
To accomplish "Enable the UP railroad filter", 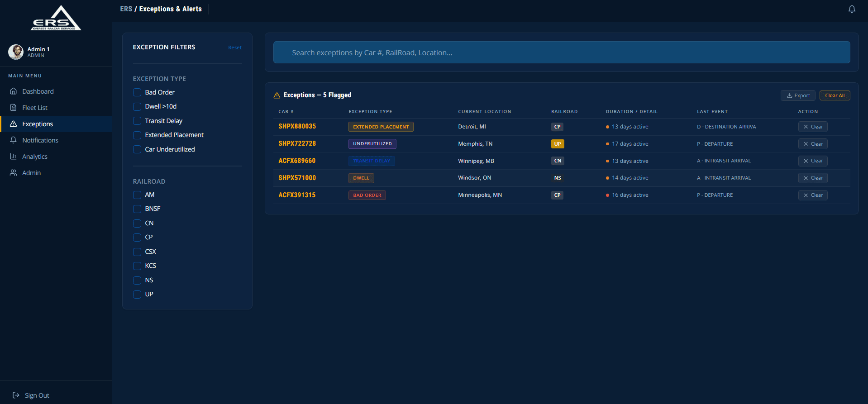I will 137,295.
